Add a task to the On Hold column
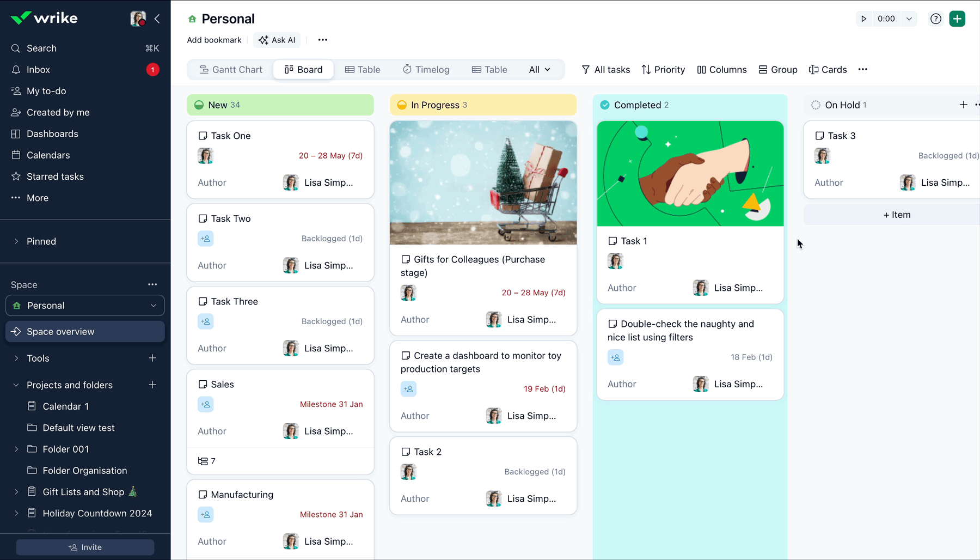The width and height of the screenshot is (980, 560). point(963,105)
